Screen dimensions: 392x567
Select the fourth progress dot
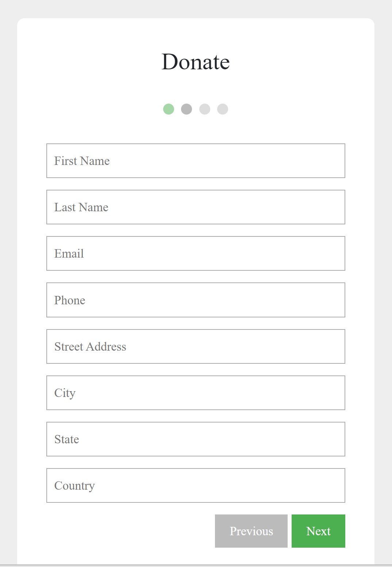click(223, 109)
